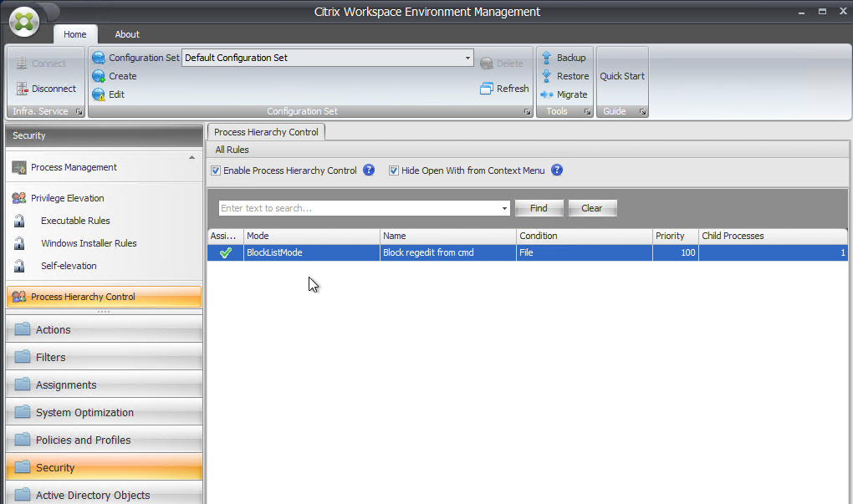
Task: Open the search history dropdown arrow
Action: (x=504, y=208)
